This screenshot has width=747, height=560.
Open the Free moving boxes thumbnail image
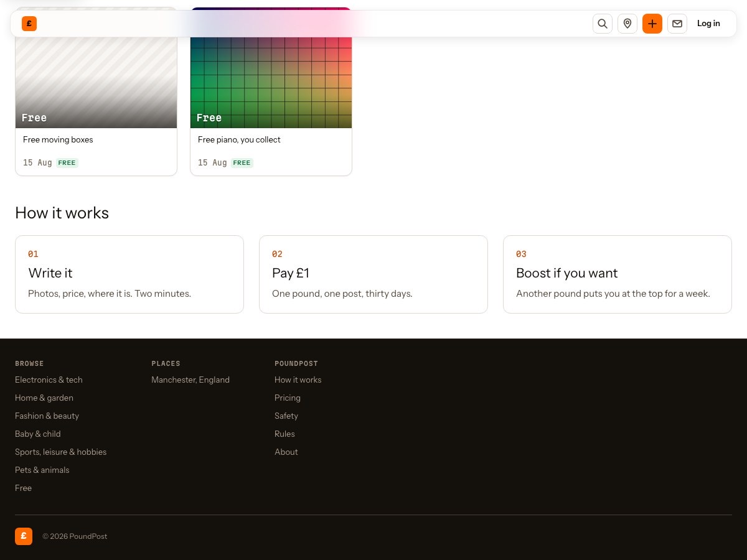96,82
